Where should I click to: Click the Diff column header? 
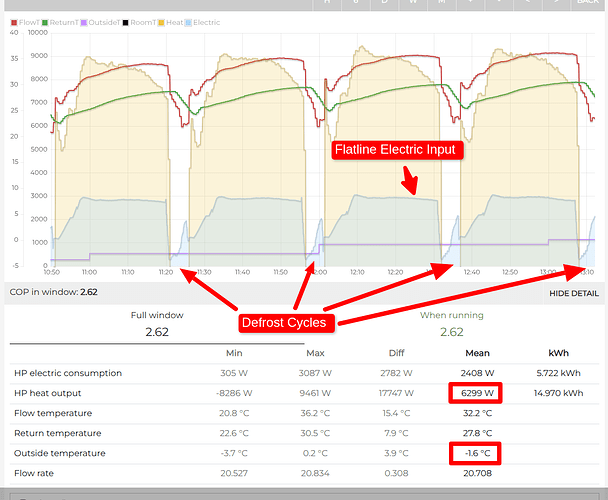[x=396, y=353]
